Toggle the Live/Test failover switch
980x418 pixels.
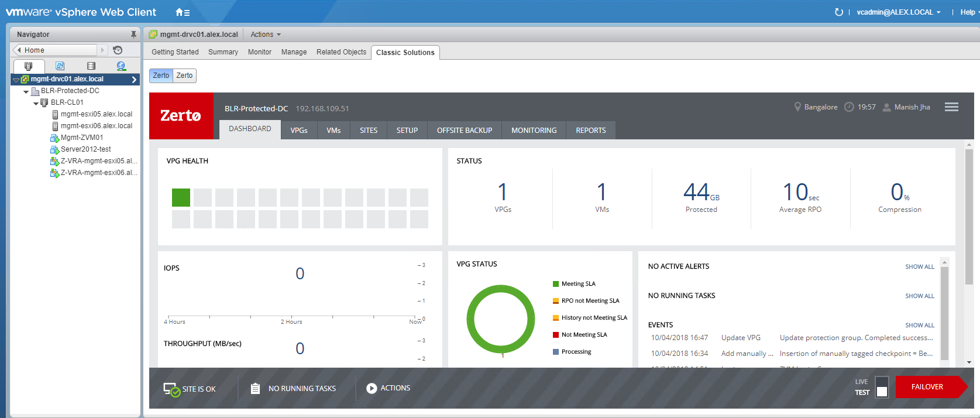click(882, 388)
